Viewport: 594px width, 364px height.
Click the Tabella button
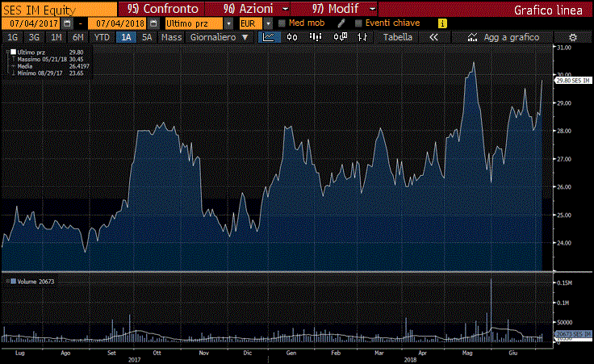click(397, 37)
